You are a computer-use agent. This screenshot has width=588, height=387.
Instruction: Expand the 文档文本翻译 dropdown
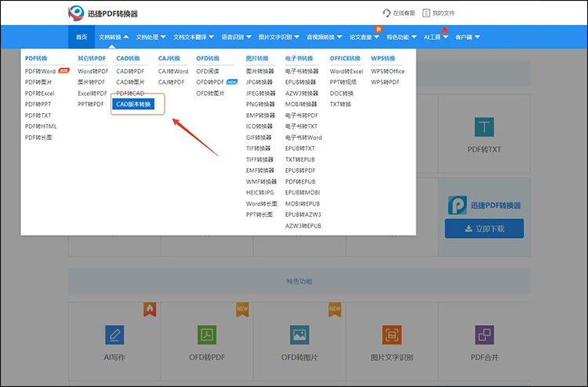(194, 37)
